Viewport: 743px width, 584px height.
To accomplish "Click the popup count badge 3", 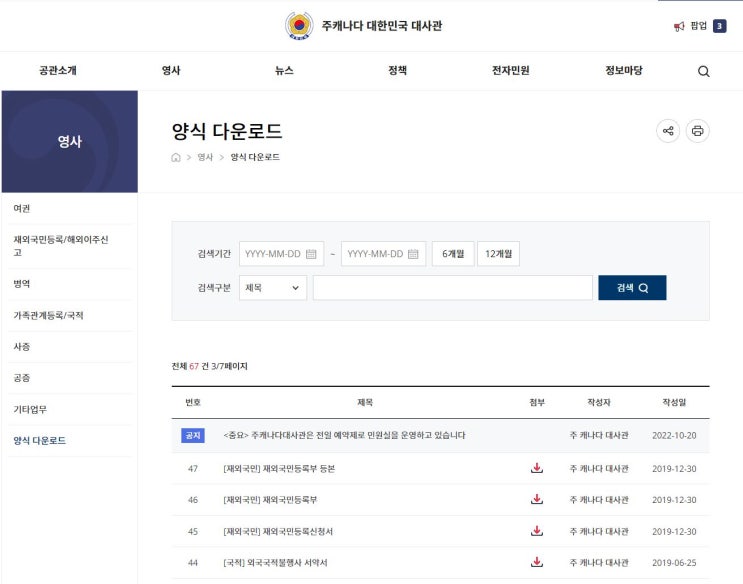I will point(719,26).
